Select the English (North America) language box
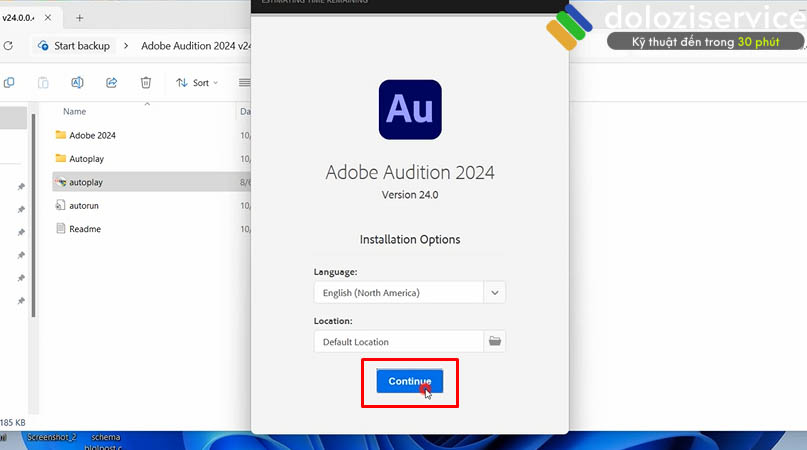Screen dimensions: 807x450 click(x=398, y=292)
